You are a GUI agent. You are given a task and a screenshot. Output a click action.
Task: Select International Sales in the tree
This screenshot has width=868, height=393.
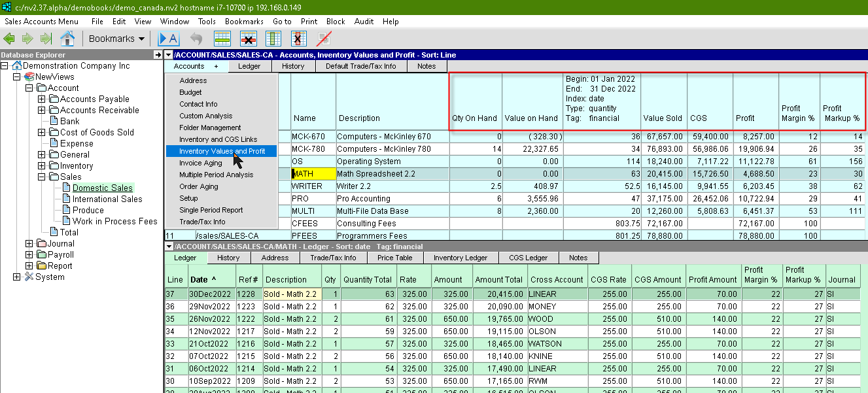(107, 199)
